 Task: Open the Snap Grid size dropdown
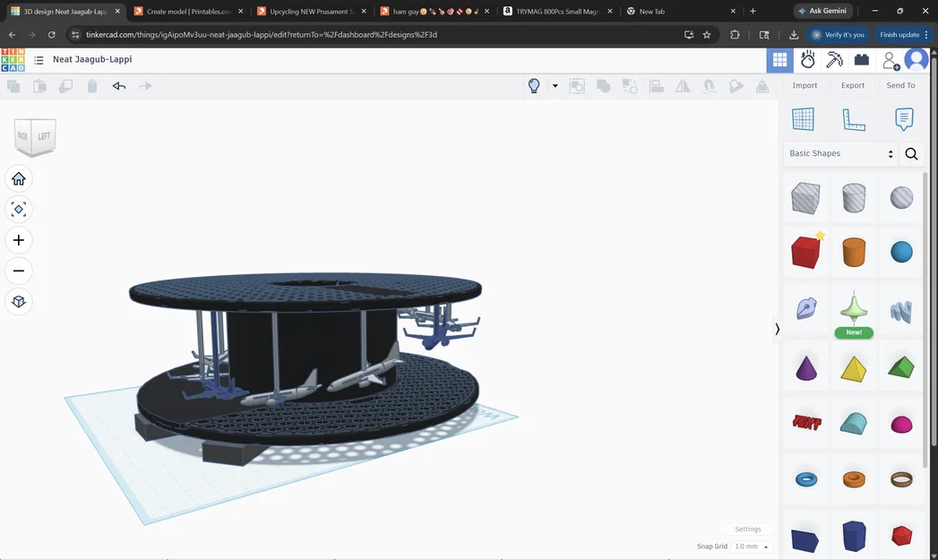click(x=749, y=546)
